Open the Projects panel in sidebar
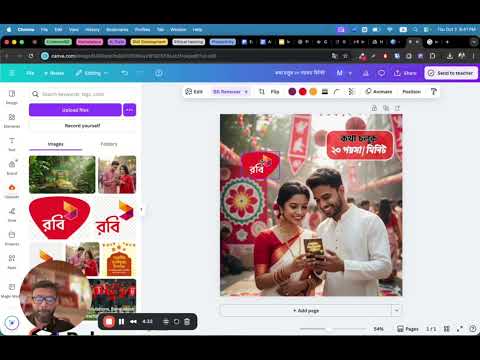The image size is (480, 360). pyautogui.click(x=12, y=238)
